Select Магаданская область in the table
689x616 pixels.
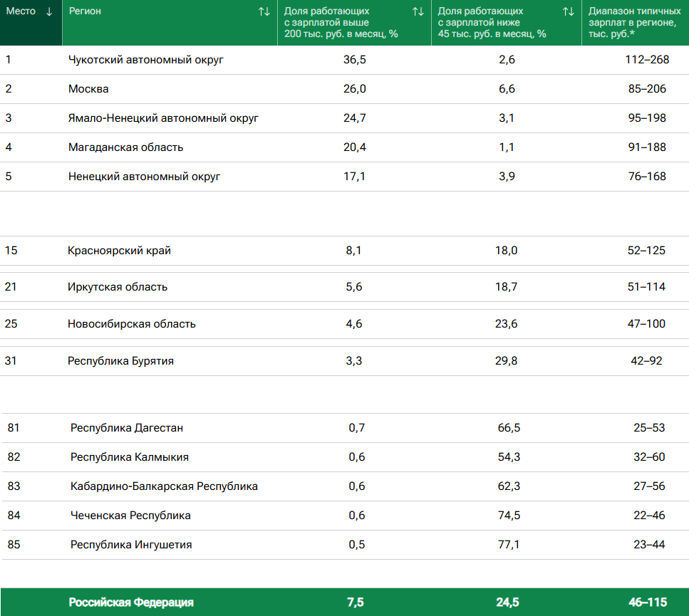pos(125,147)
